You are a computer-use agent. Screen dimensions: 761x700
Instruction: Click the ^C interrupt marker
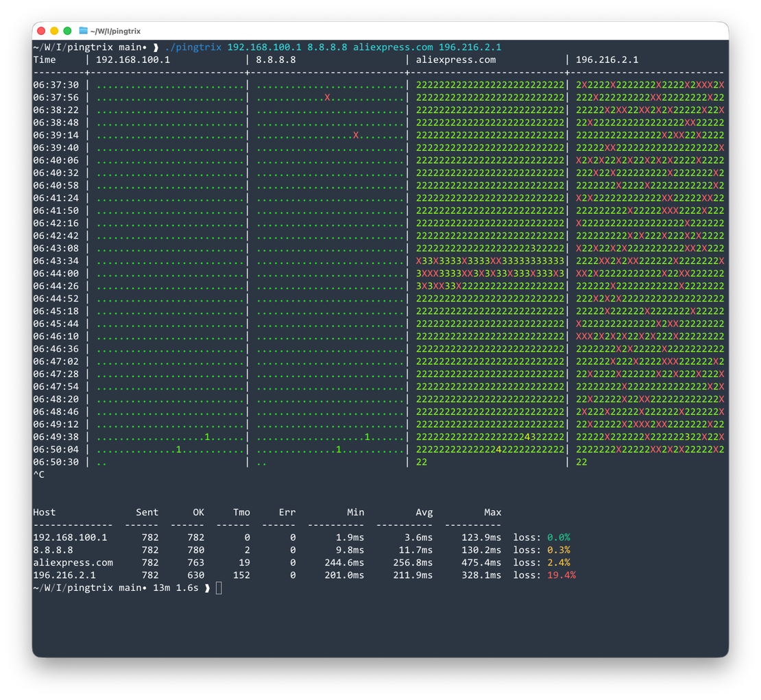click(39, 474)
